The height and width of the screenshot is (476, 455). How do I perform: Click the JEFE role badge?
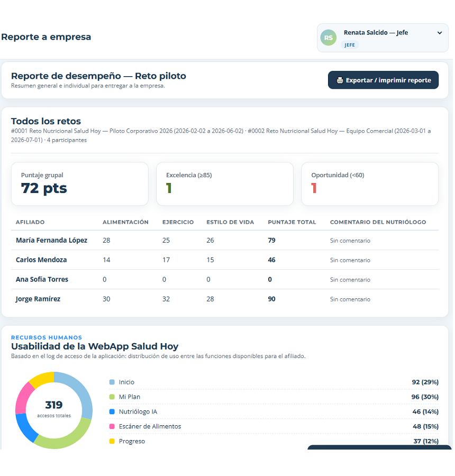coord(350,45)
